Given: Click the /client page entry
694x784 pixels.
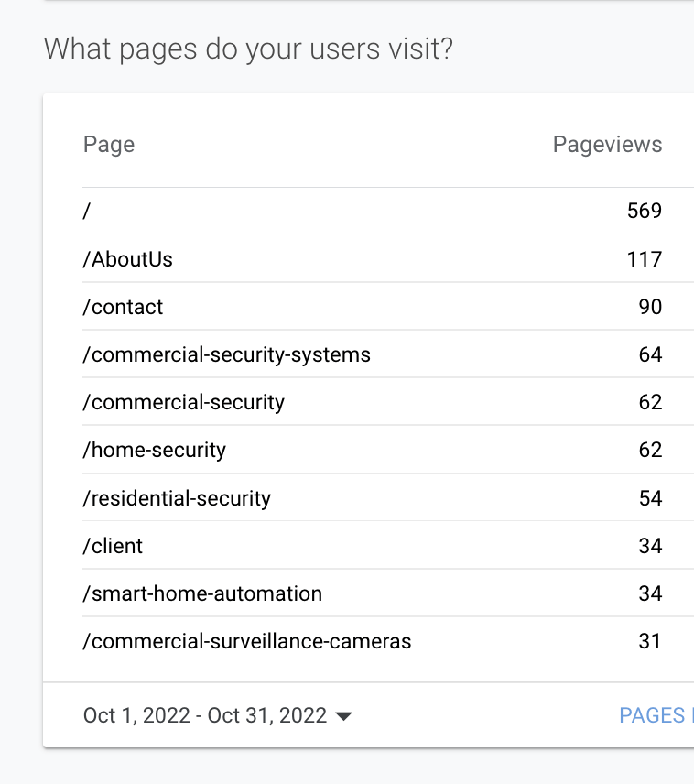Looking at the screenshot, I should (x=113, y=546).
